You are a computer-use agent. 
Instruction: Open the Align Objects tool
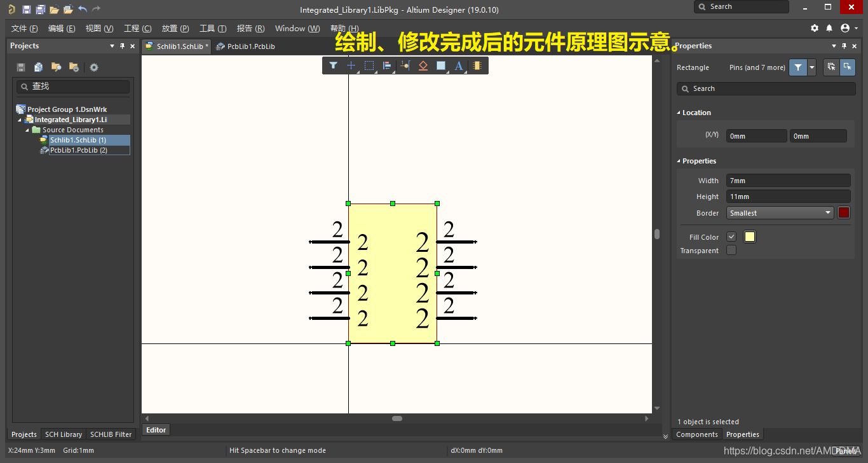[x=386, y=66]
